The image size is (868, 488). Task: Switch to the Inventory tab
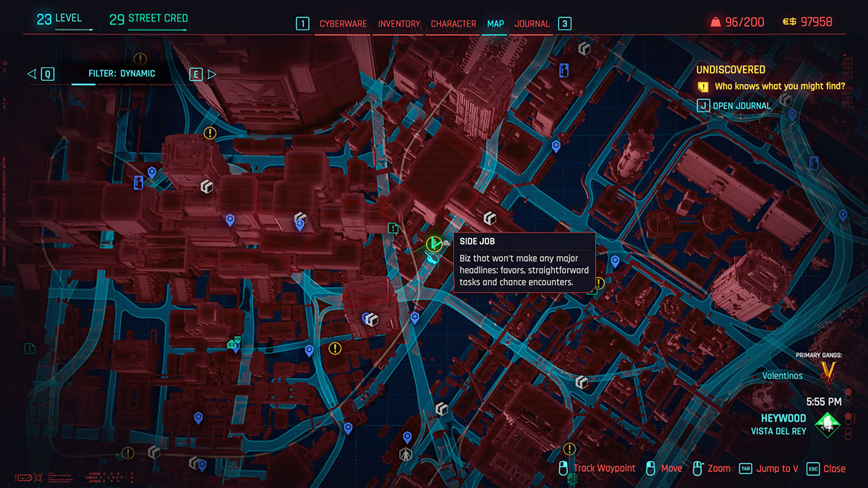[x=399, y=24]
